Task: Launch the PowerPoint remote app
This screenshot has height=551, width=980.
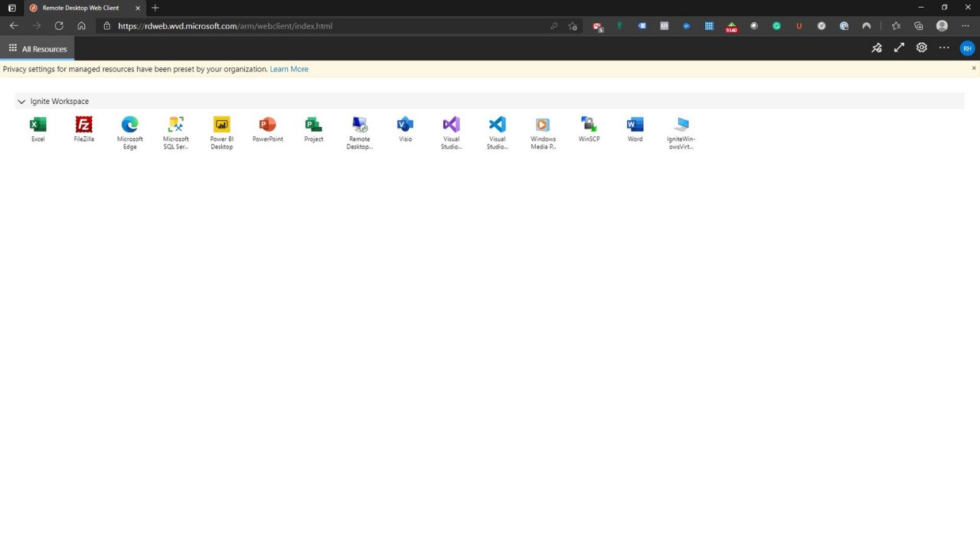Action: tap(267, 129)
